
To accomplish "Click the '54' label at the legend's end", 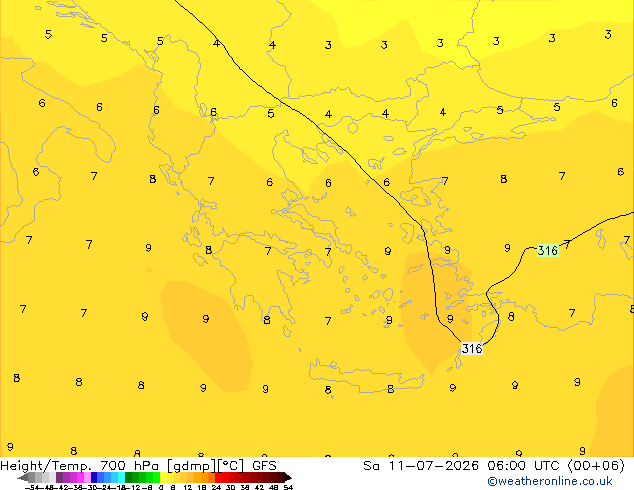I will tap(288, 487).
